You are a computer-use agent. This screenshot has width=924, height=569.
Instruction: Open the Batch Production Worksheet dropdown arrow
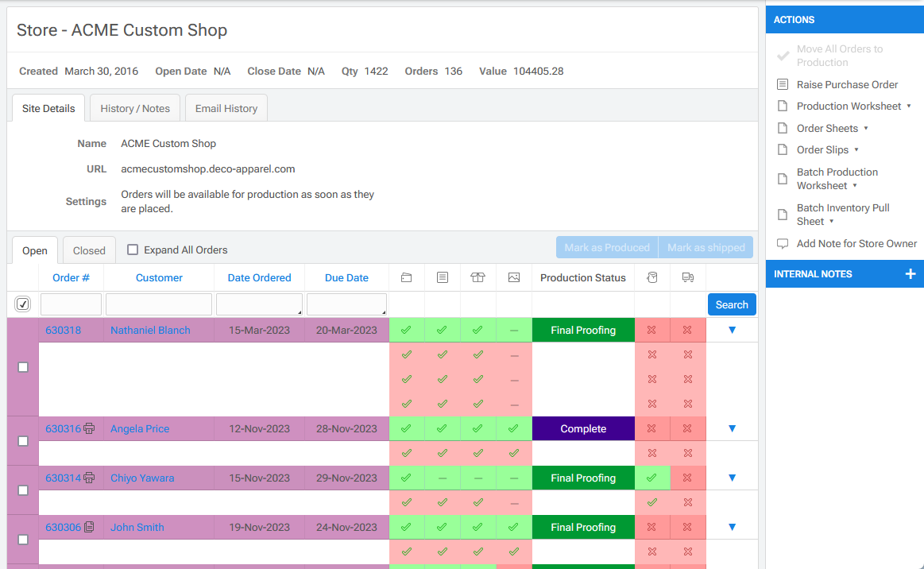(854, 186)
